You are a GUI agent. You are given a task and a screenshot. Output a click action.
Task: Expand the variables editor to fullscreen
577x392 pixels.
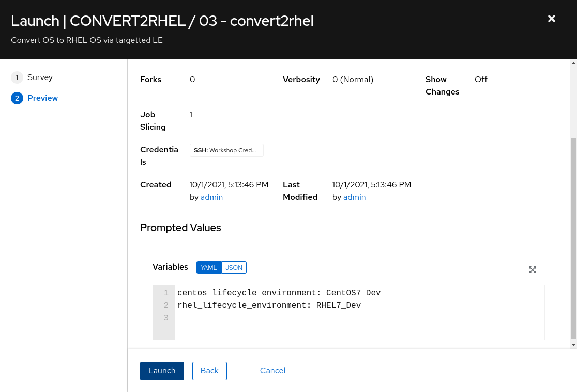tap(532, 270)
